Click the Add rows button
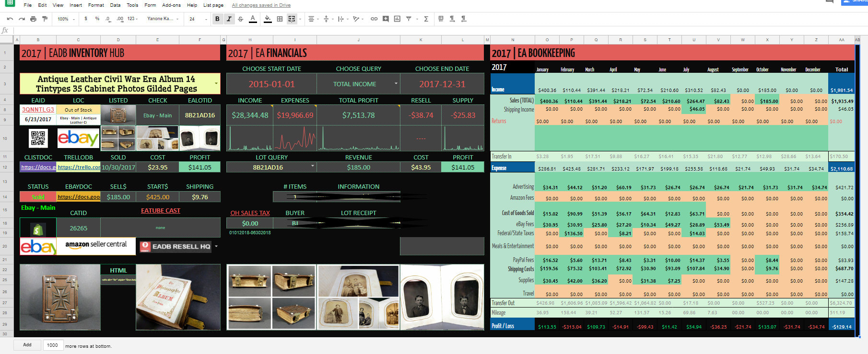 click(27, 345)
